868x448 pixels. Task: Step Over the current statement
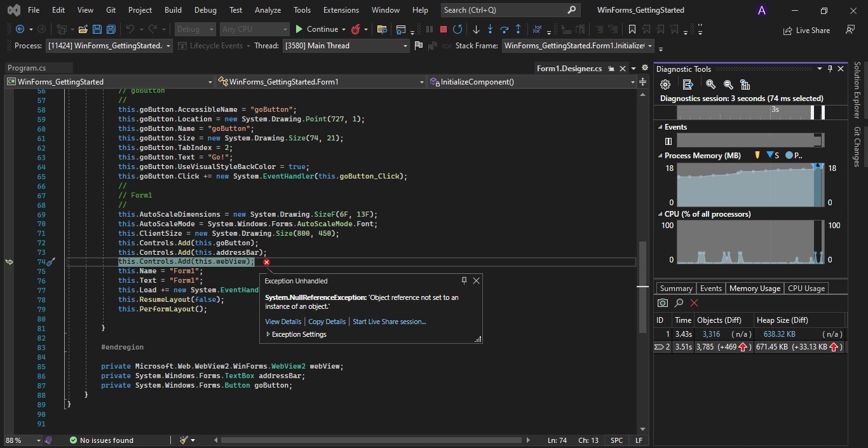pos(505,29)
